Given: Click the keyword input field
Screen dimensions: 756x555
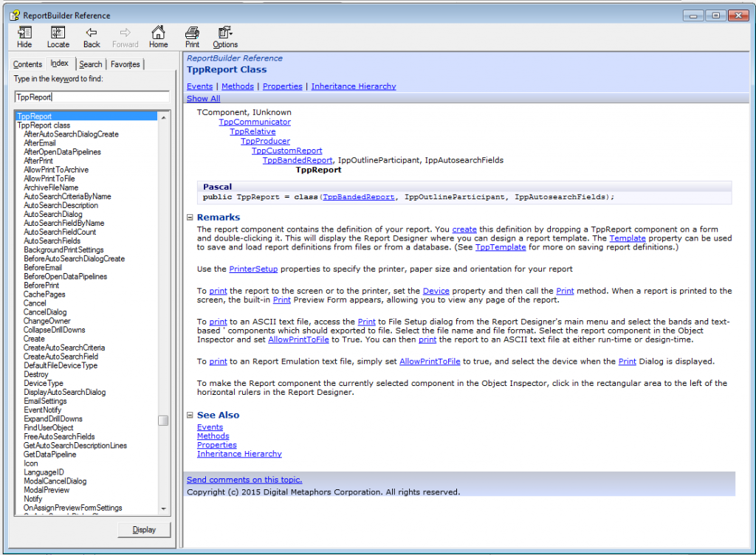Looking at the screenshot, I should click(x=92, y=97).
